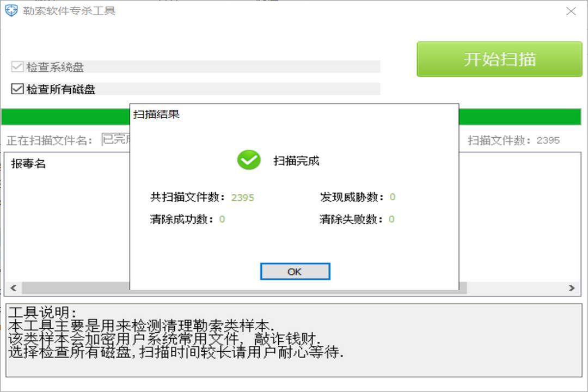Screen dimensions: 588x392
Task: Select the green 2395 scanned files count
Action: click(x=242, y=197)
